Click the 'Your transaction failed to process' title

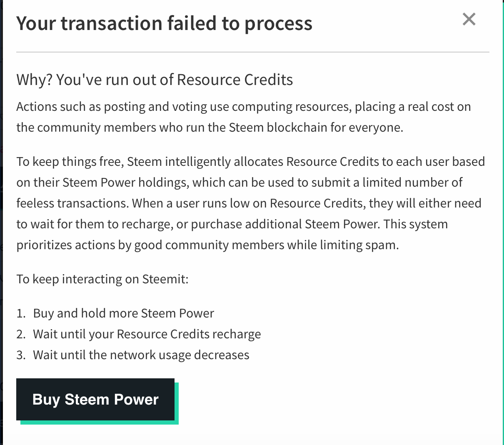164,24
